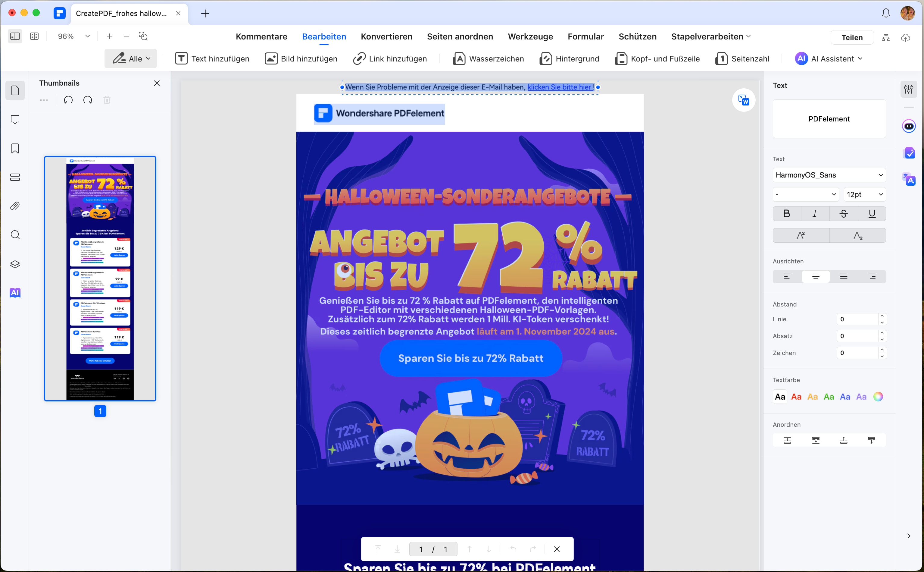Toggle Subscript formatting
Image resolution: width=924 pixels, height=572 pixels.
click(x=858, y=235)
